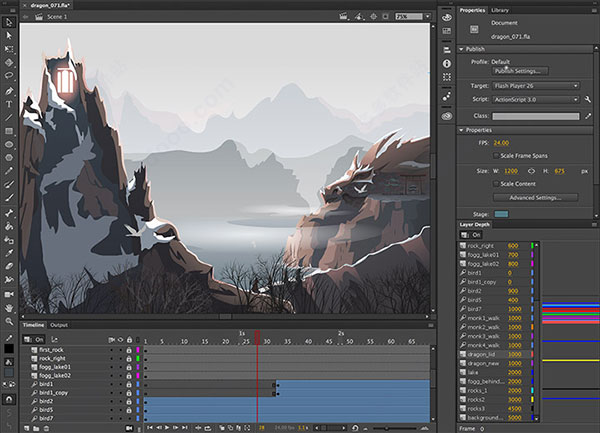Select the Text tool in toolbar
This screenshot has width=600, height=433.
click(9, 103)
